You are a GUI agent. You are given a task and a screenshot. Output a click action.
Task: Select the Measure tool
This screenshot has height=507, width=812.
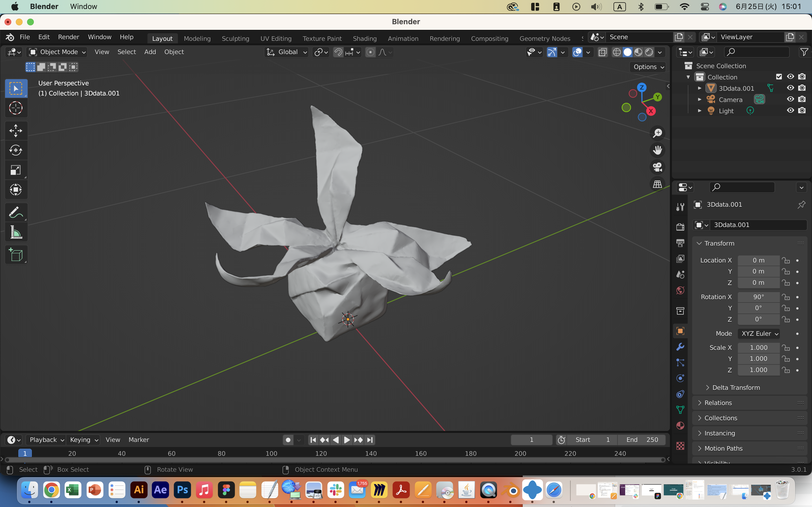[16, 232]
